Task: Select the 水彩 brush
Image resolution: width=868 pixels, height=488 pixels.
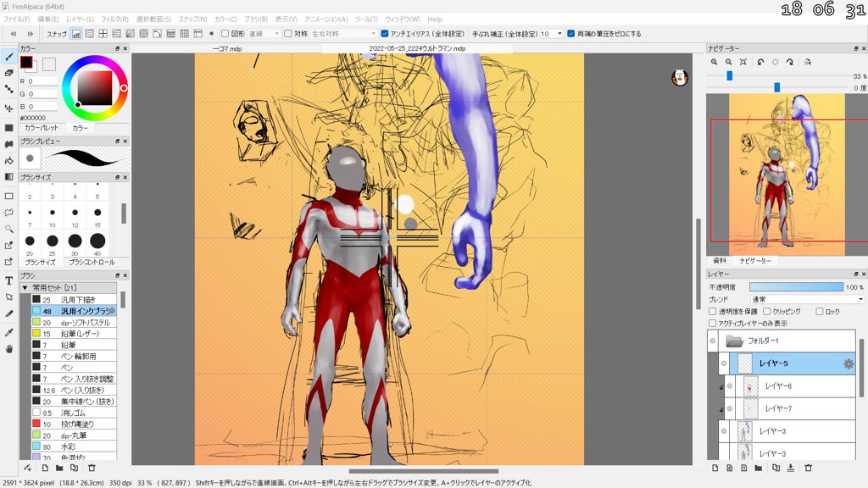Action: [75, 446]
